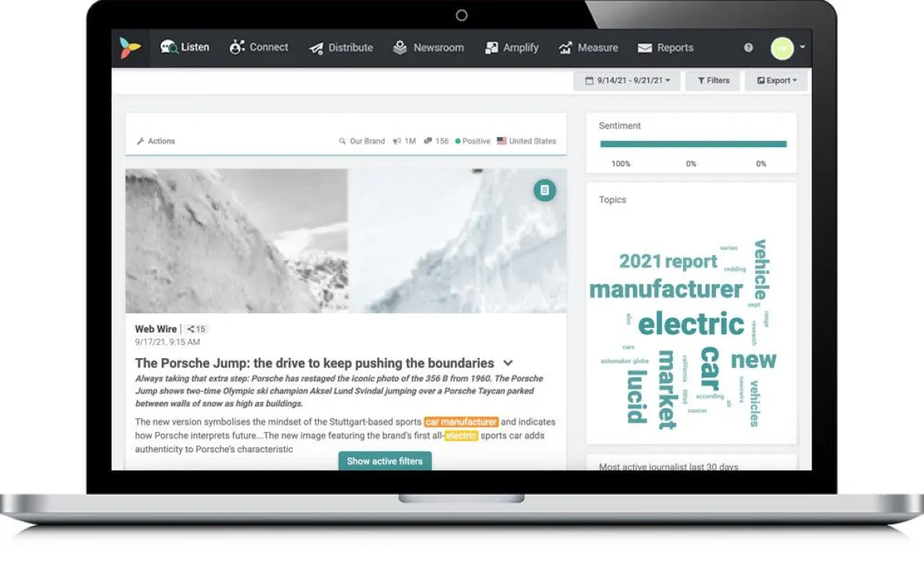The image size is (924, 566).
Task: Select 'market' in the topics word cloud
Action: [x=667, y=390]
